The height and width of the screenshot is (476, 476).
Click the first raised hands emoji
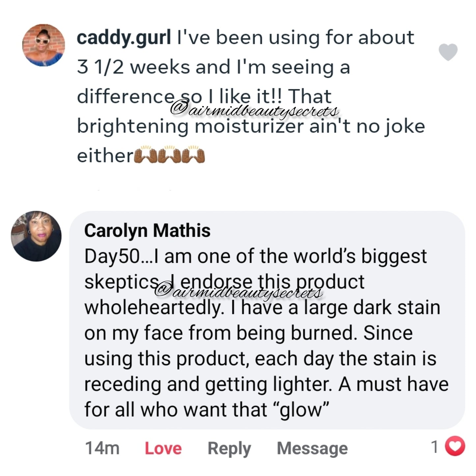coord(146,155)
